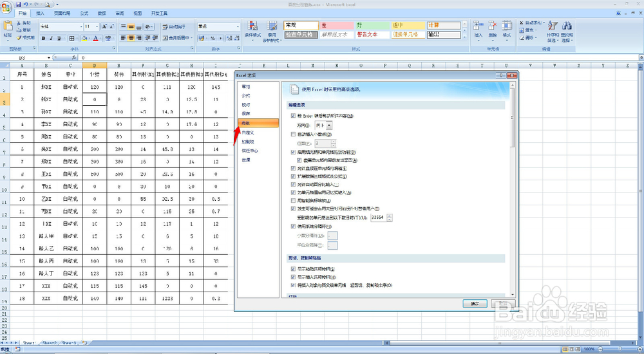Toggle automatic percent entry checkbox

(x=293, y=184)
